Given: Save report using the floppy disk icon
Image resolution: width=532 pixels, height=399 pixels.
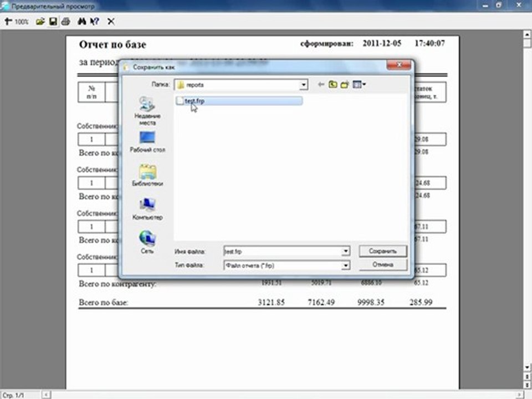Looking at the screenshot, I should 53,22.
